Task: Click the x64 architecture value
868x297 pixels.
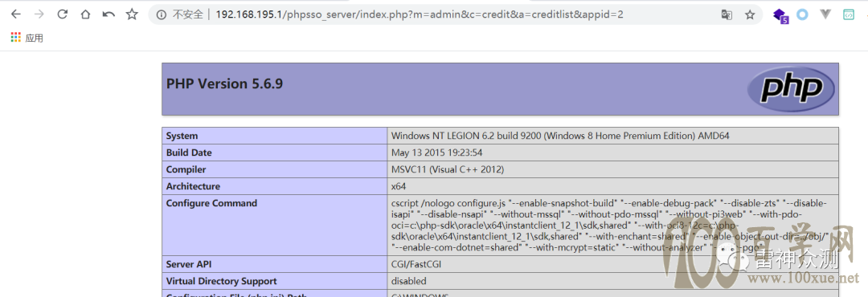Action: coord(399,186)
